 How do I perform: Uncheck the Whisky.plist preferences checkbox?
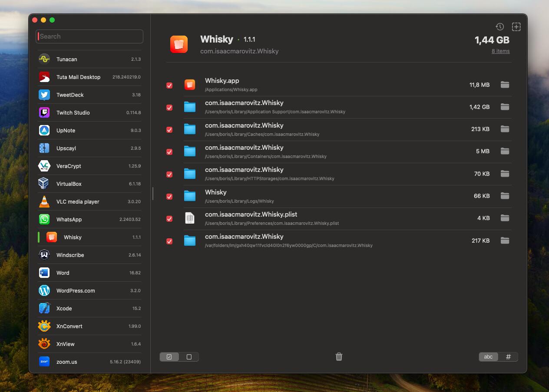click(169, 219)
